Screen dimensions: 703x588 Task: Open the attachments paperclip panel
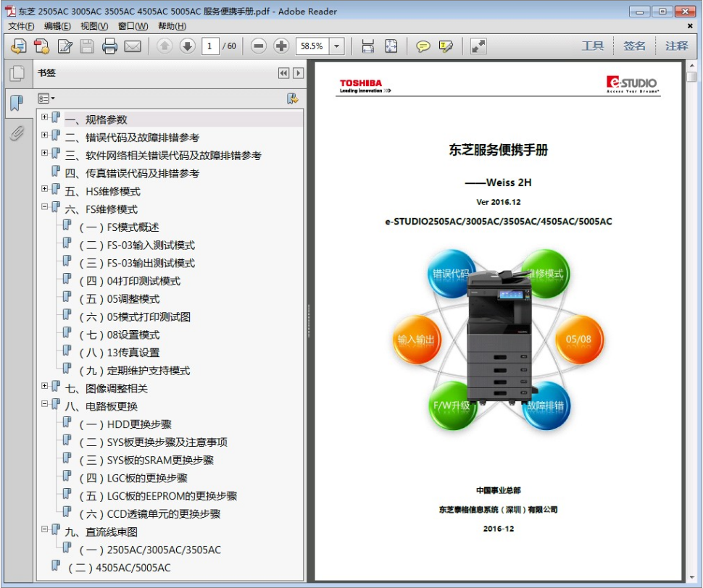pos(17,133)
